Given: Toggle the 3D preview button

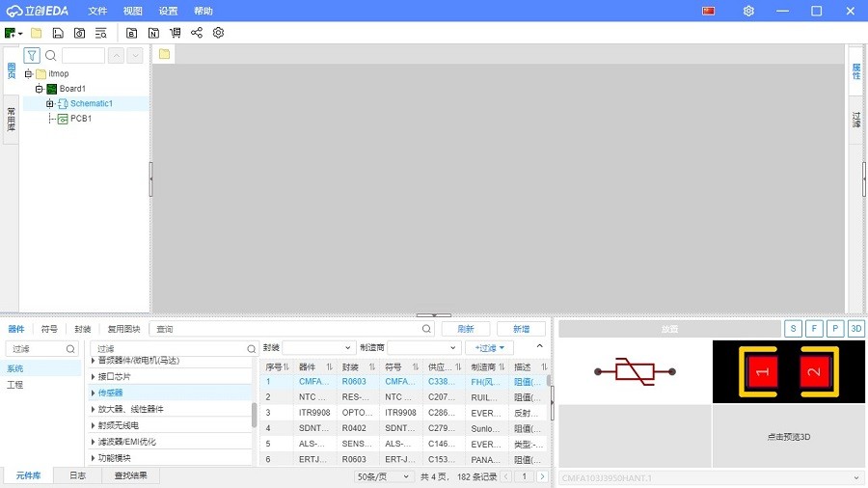Looking at the screenshot, I should pyautogui.click(x=855, y=329).
